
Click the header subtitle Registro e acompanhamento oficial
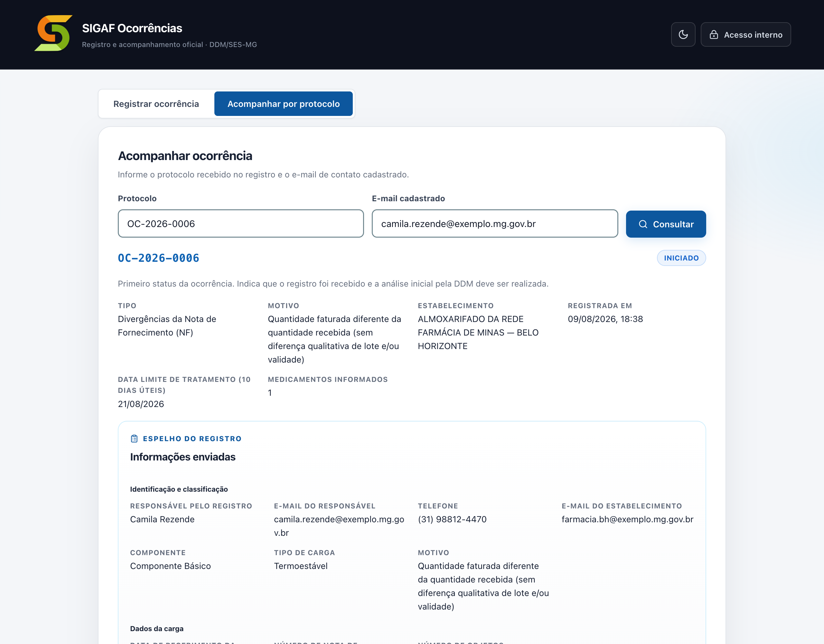pos(169,44)
